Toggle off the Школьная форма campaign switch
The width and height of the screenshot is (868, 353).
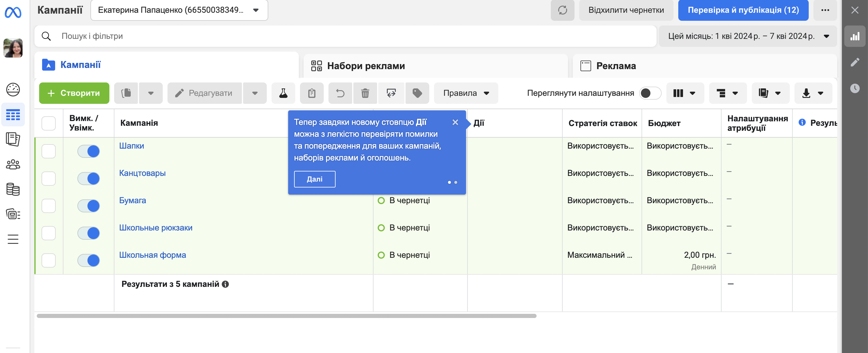[x=89, y=261]
